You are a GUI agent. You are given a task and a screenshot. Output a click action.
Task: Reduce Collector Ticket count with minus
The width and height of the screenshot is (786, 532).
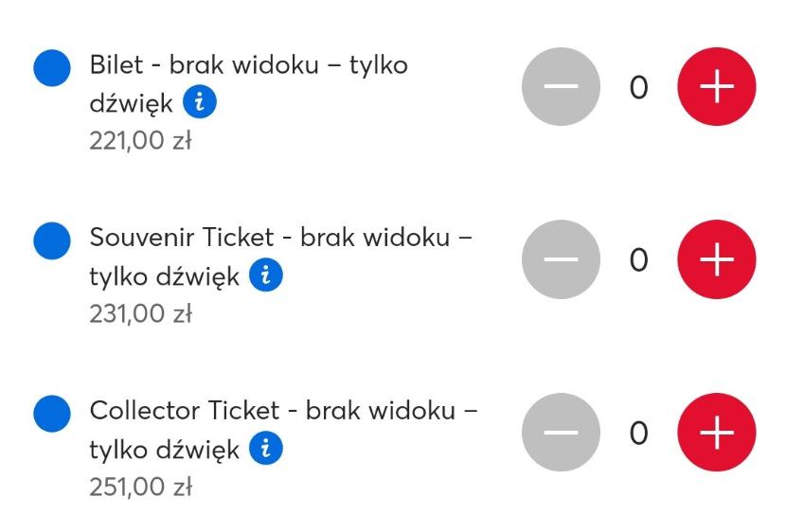[561, 433]
